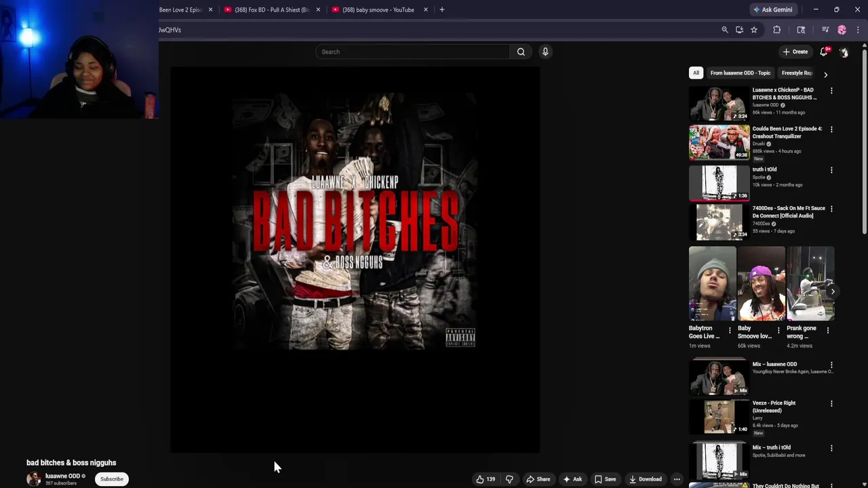The image size is (868, 488).
Task: Open Chrome profile avatar
Action: (x=842, y=30)
